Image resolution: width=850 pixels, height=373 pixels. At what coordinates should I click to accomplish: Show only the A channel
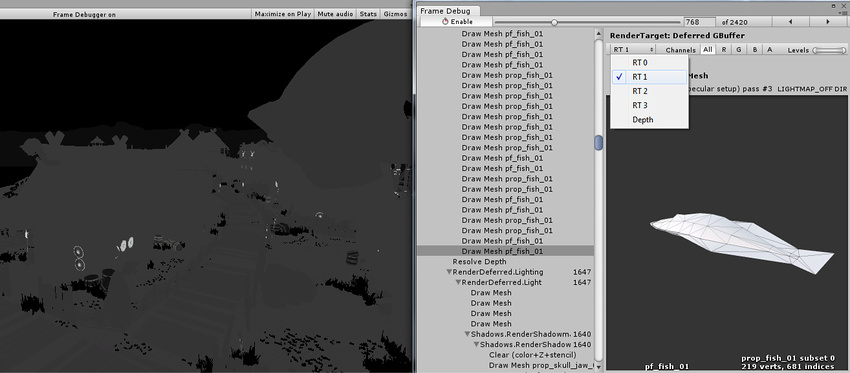point(769,50)
